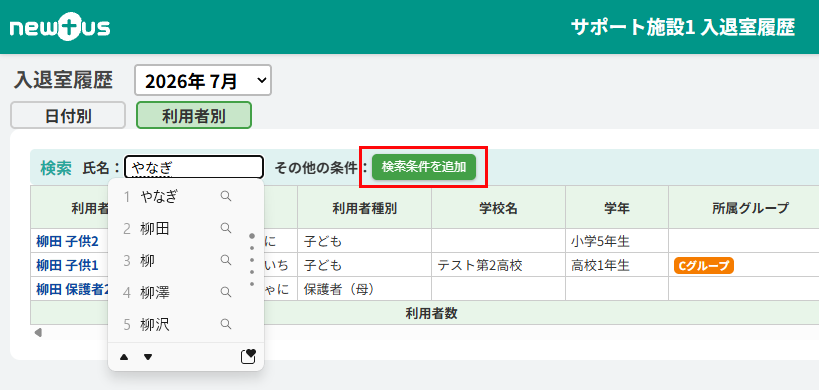The height and width of the screenshot is (390, 819).
Task: Click the left arrow of horizontal scrollbar
Action: (38, 333)
